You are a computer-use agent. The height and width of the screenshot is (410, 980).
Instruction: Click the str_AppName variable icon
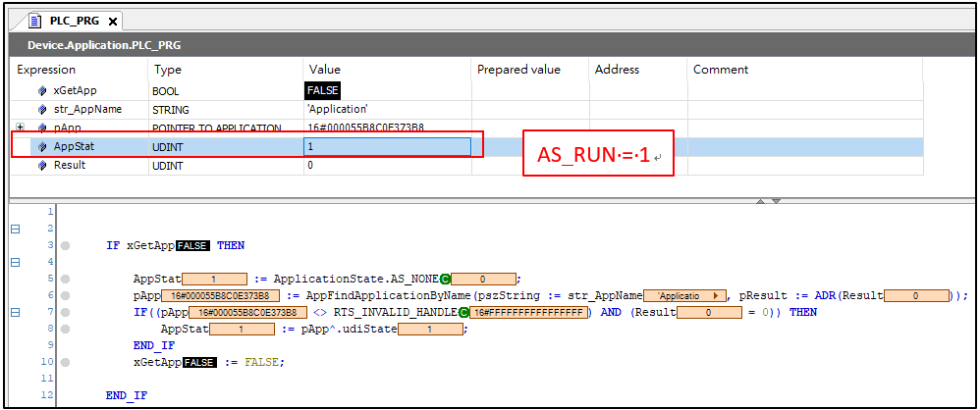[42, 110]
